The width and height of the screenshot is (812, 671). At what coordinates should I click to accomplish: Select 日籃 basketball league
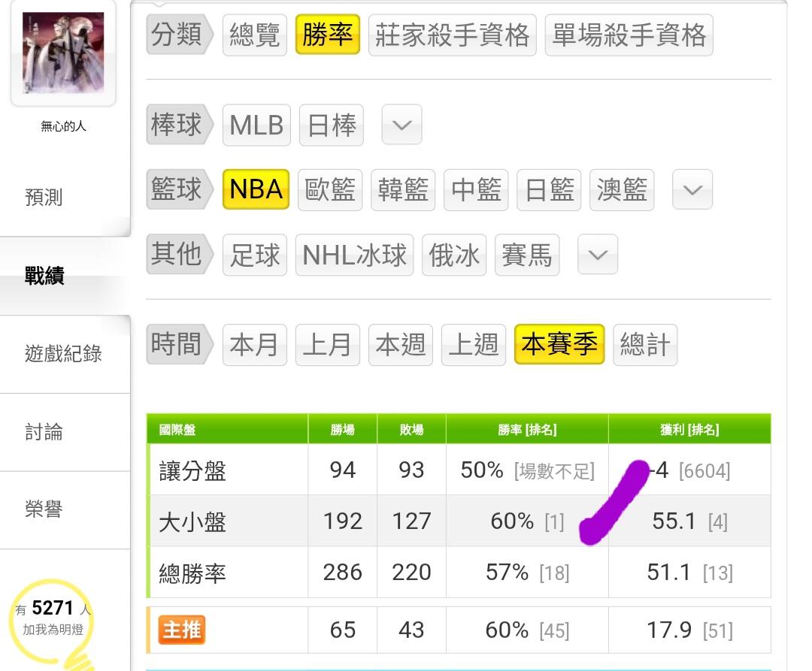549,190
